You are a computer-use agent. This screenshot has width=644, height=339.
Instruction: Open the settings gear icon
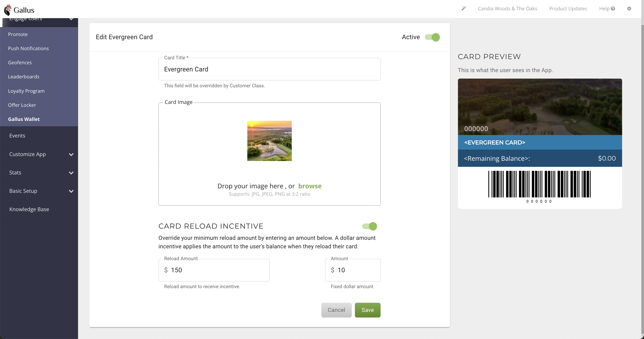pos(629,9)
